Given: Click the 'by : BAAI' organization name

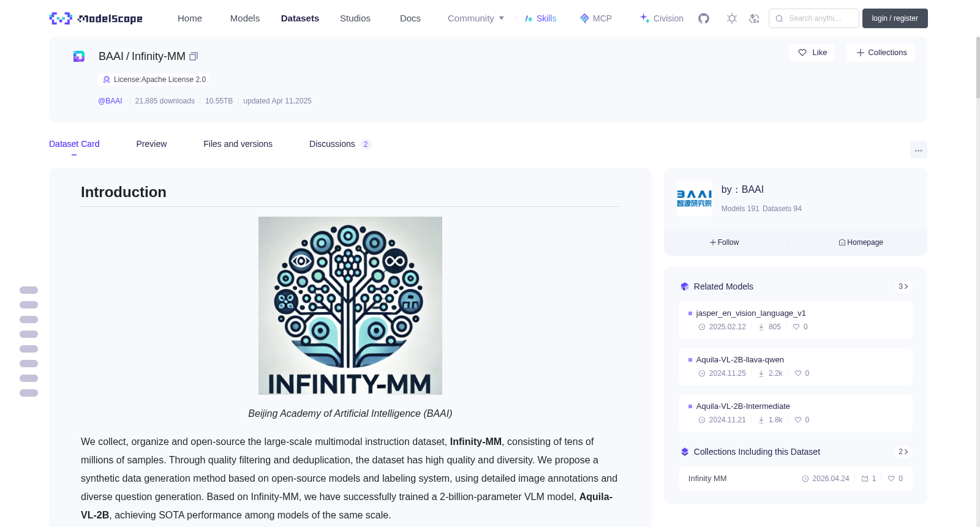Looking at the screenshot, I should click(x=742, y=190).
